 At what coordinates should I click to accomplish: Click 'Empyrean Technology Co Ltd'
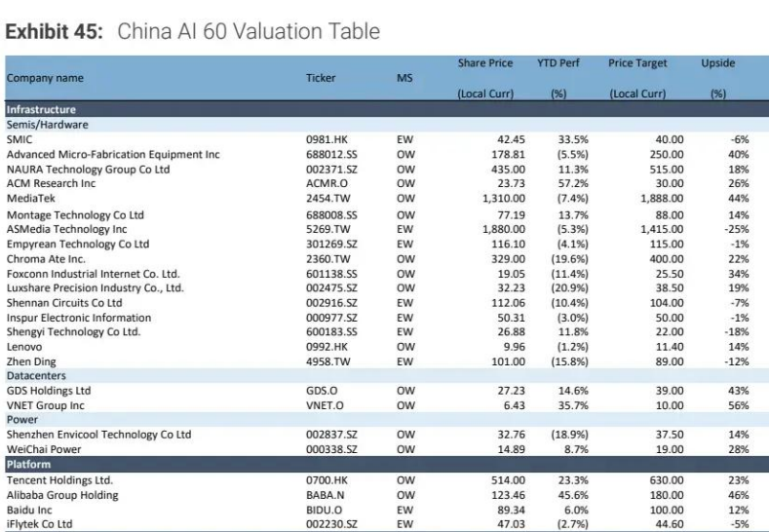78,245
